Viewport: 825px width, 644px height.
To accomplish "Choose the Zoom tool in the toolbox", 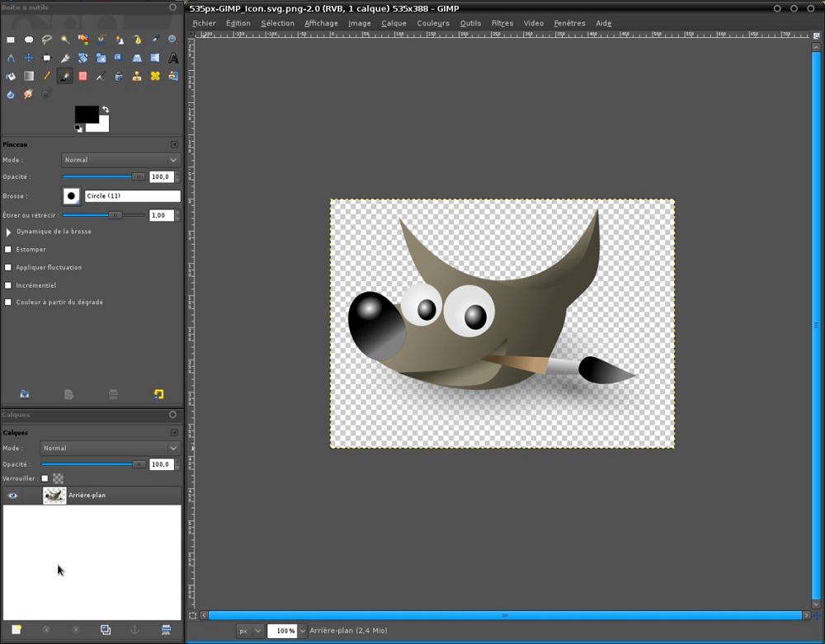I will pos(172,40).
